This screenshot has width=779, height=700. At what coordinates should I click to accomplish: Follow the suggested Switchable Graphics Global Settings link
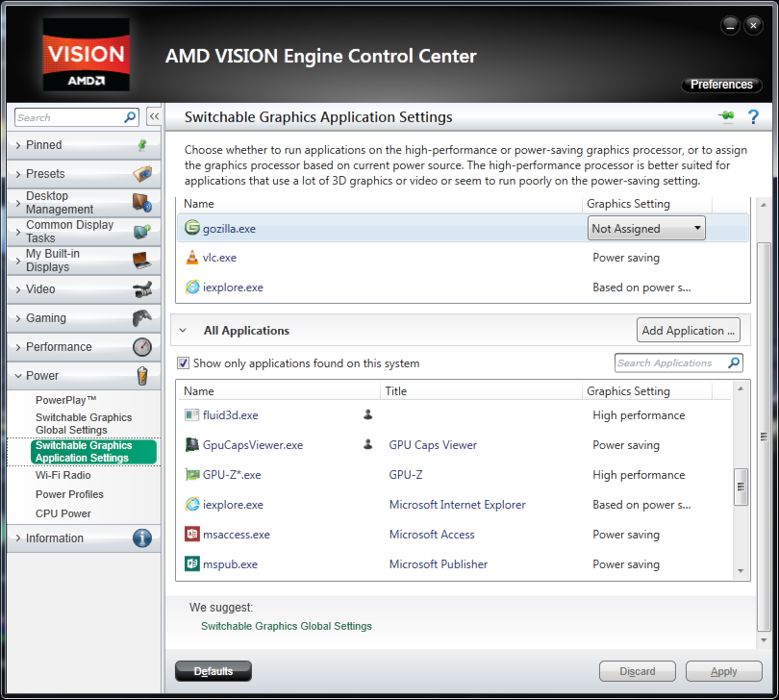coord(287,626)
